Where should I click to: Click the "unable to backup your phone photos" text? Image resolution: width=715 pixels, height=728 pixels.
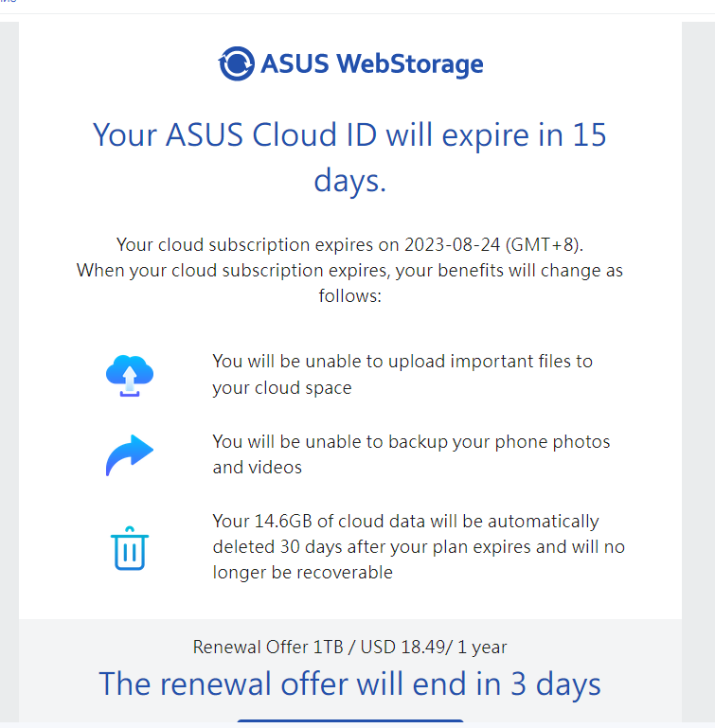point(411,441)
